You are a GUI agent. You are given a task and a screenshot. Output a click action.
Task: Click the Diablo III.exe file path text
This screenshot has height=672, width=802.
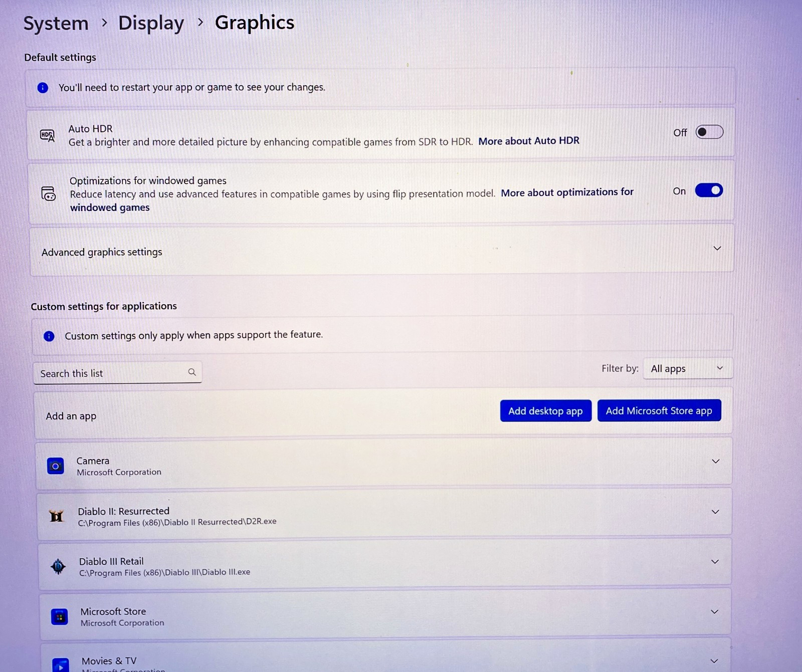pyautogui.click(x=165, y=572)
